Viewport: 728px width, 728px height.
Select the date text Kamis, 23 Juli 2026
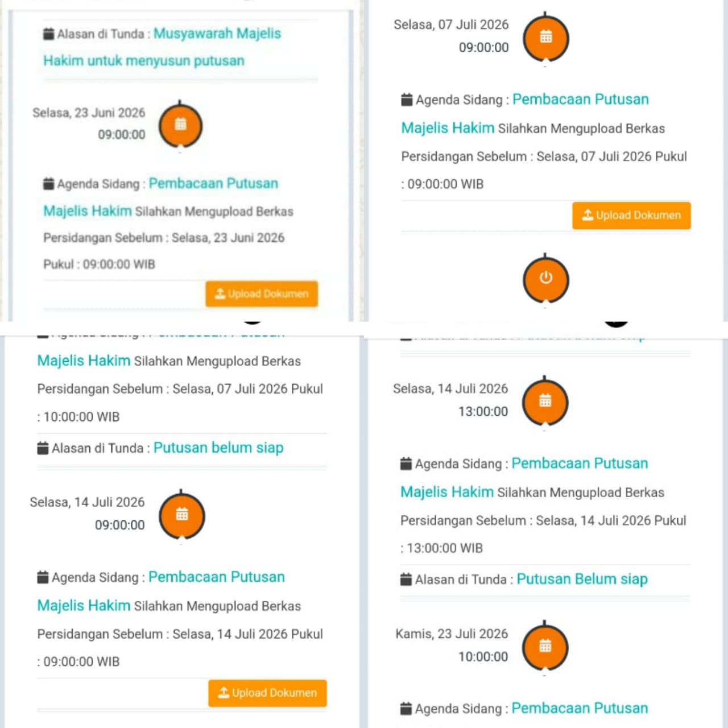click(452, 634)
